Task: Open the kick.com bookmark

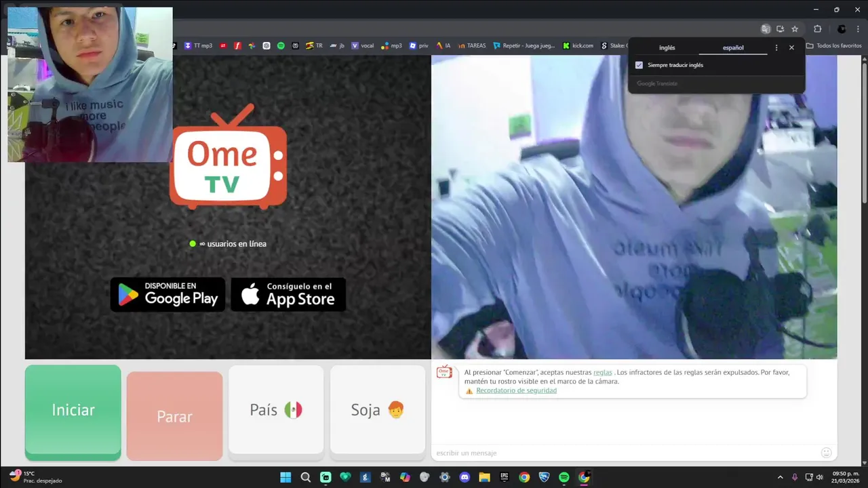Action: coord(578,46)
